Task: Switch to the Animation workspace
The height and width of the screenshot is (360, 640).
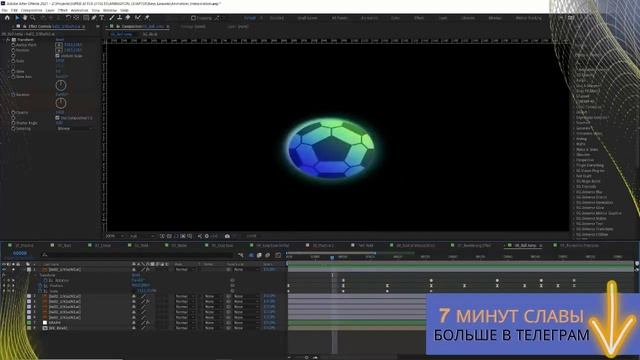Action: (x=369, y=18)
